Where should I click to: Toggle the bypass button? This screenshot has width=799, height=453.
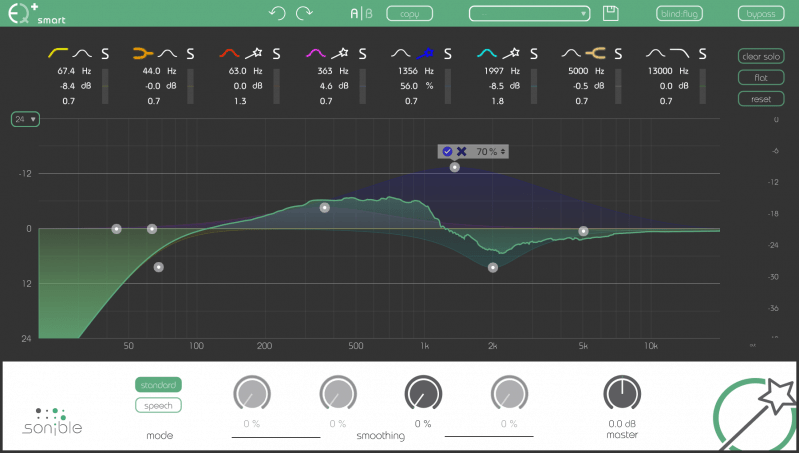[x=762, y=14]
